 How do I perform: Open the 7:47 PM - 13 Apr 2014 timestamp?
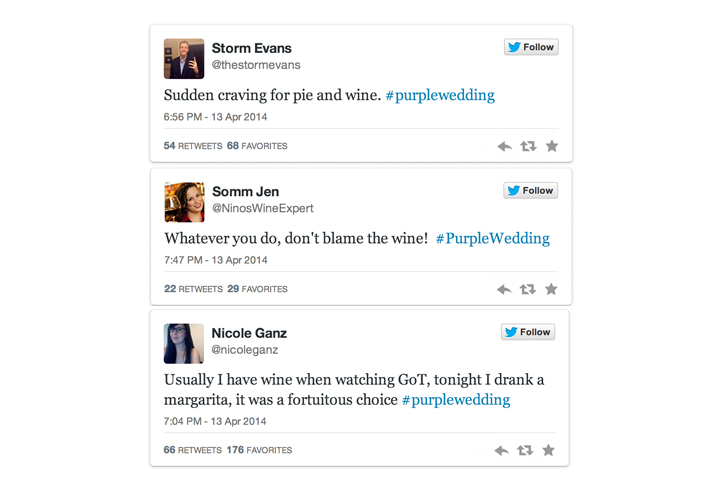[216, 260]
